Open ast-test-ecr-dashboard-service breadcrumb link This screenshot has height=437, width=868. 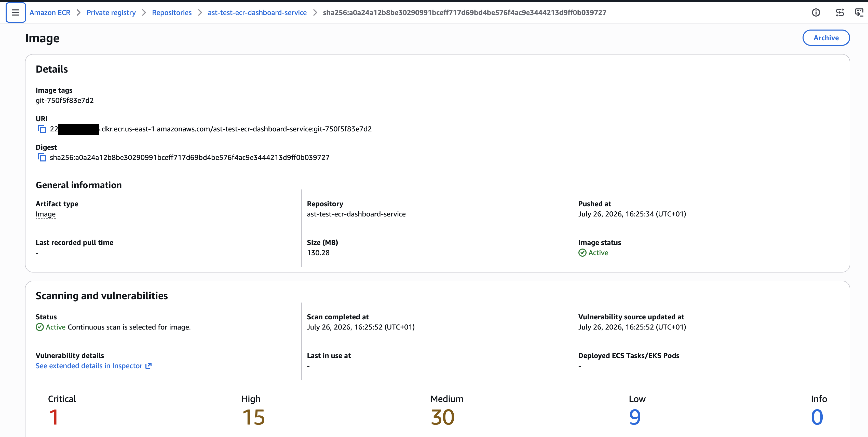pos(257,13)
